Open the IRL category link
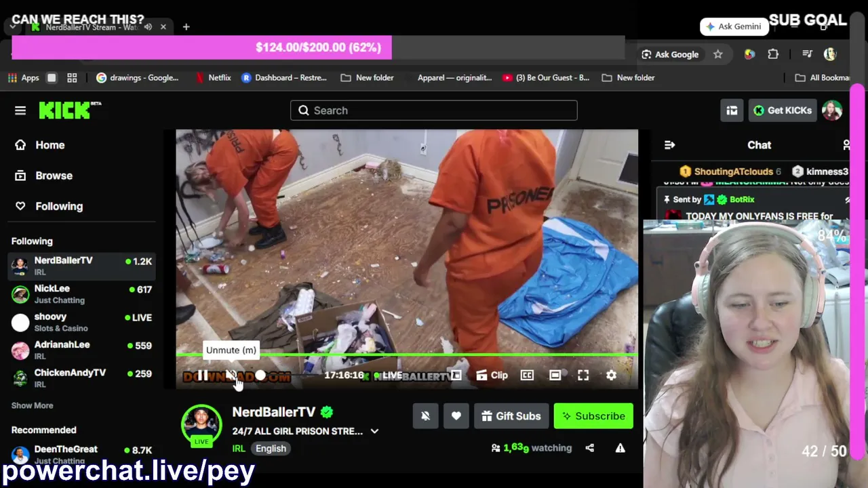868x488 pixels. pyautogui.click(x=239, y=448)
